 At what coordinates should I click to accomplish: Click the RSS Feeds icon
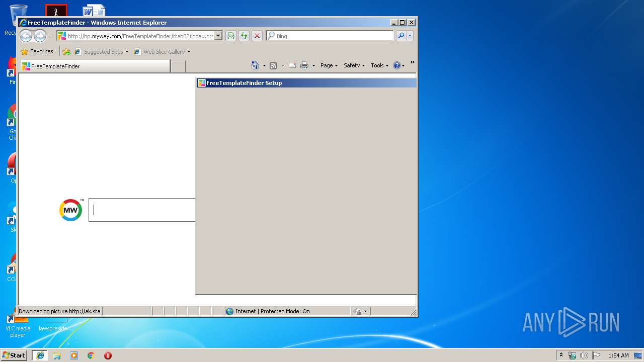pyautogui.click(x=273, y=65)
